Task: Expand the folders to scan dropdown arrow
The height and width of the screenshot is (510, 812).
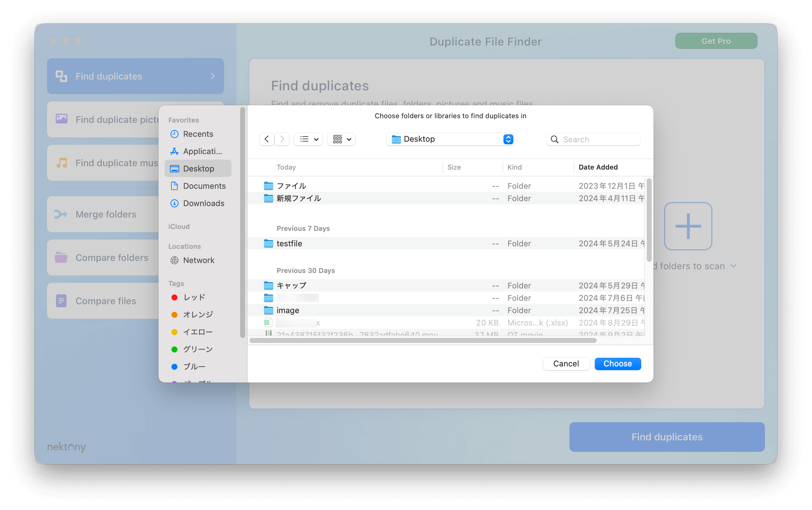Action: pos(734,266)
